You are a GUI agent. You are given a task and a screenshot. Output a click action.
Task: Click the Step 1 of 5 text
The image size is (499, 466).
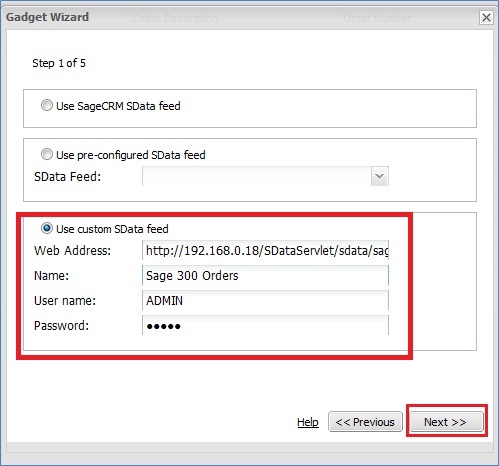pos(59,63)
